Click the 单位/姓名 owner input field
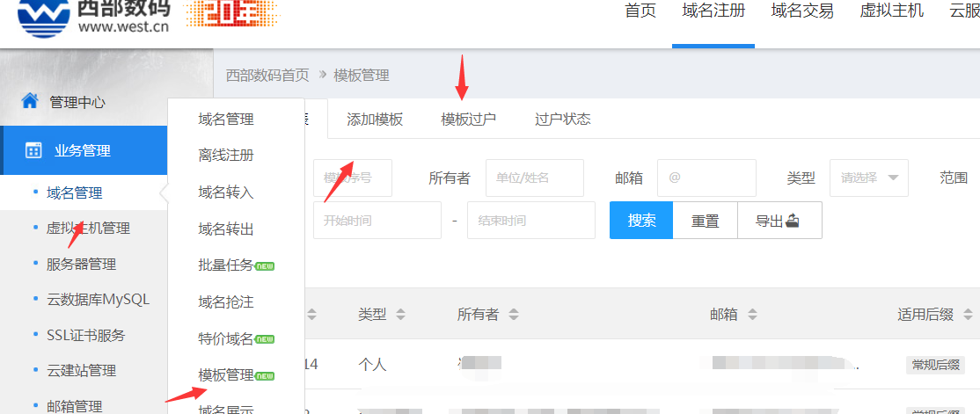This screenshot has width=980, height=414. pyautogui.click(x=534, y=178)
